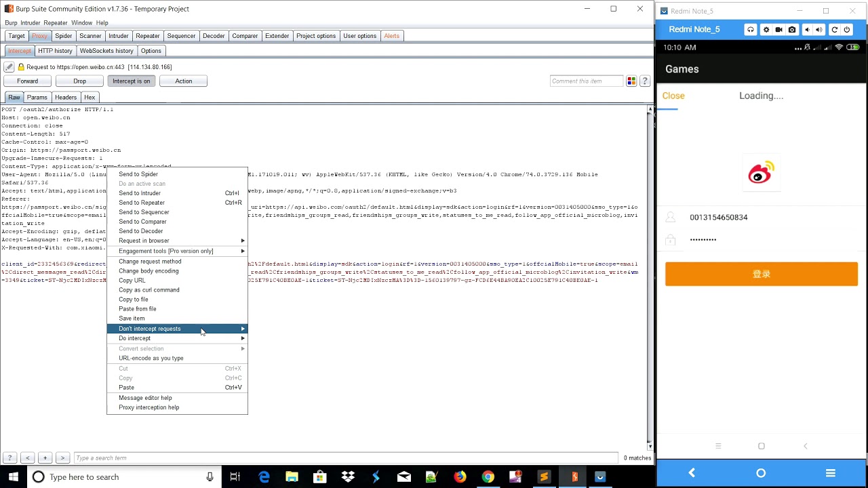Switch to the Headers view tab
The image size is (868, 488).
pos(66,98)
